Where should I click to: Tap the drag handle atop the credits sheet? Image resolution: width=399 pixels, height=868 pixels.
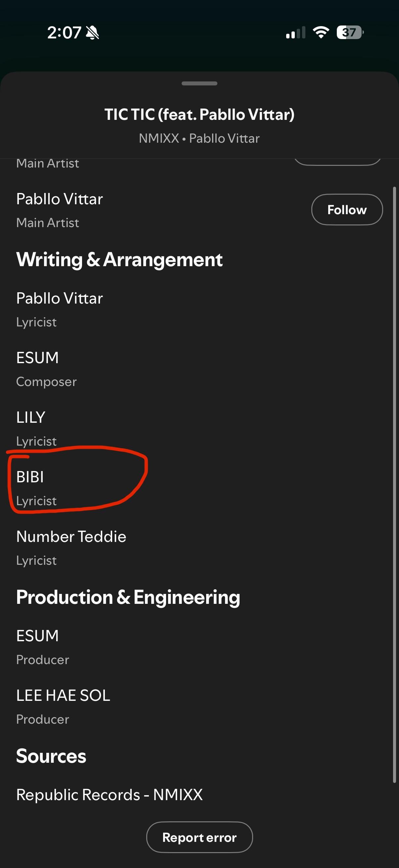(199, 83)
